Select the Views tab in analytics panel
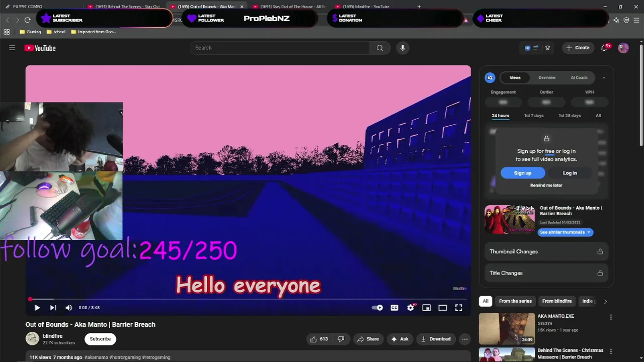This screenshot has height=362, width=644. click(x=515, y=77)
